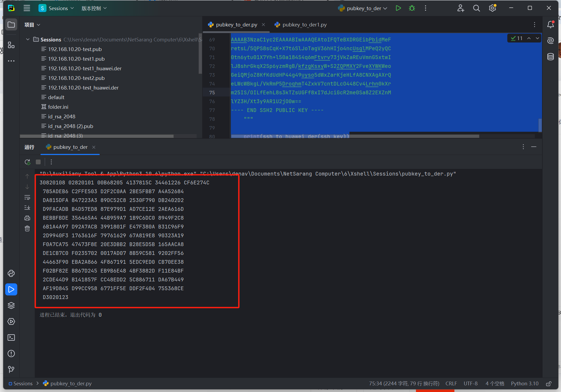Open the pubkey_to_der run configuration dropdown
The width and height of the screenshot is (561, 392).
pyautogui.click(x=362, y=8)
